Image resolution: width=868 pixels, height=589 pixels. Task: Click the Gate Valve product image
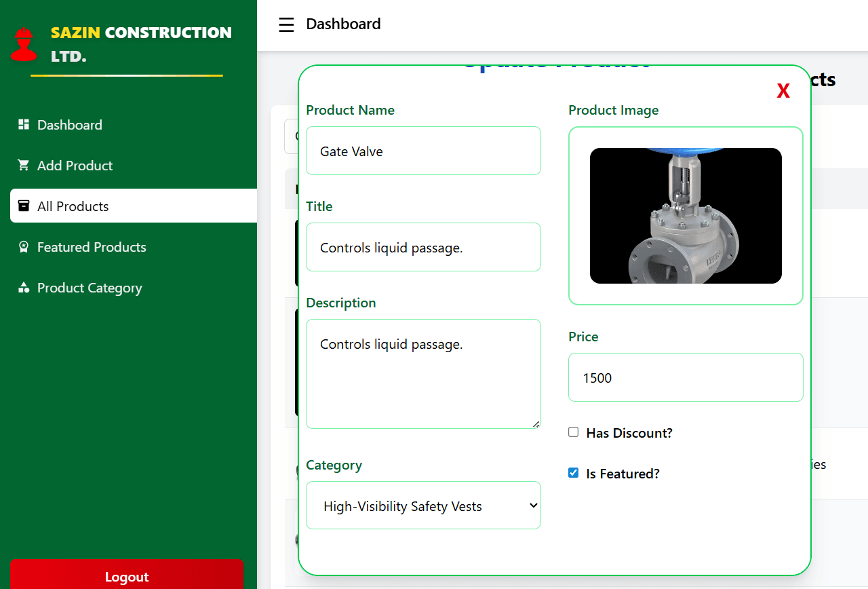tap(686, 215)
